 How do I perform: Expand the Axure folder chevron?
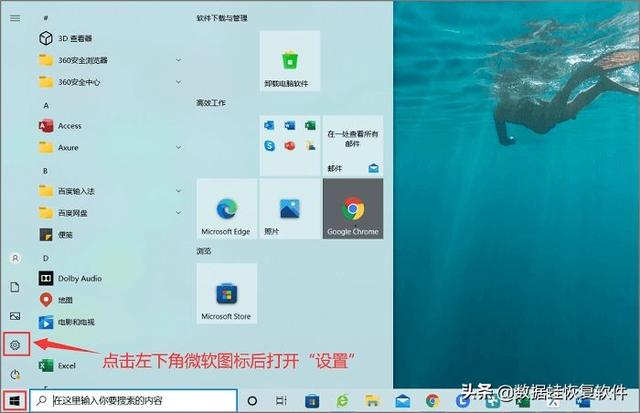click(178, 147)
